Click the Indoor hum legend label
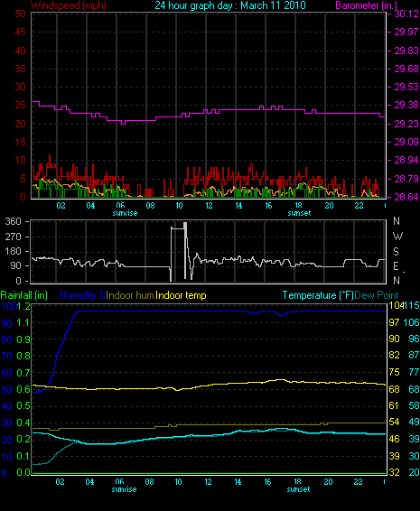420x511 pixels. tap(130, 295)
